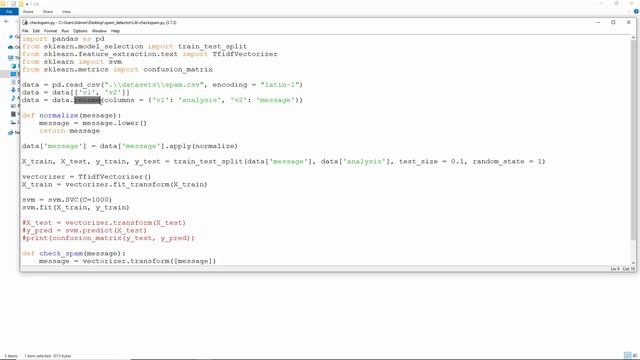
Task: Select the Downloads arrow icon in Explorer sidebar
Action: coord(13,90)
